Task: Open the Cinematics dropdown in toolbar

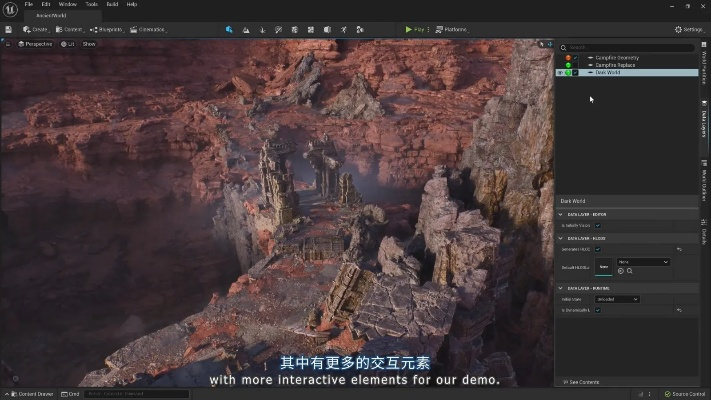Action: click(x=148, y=29)
